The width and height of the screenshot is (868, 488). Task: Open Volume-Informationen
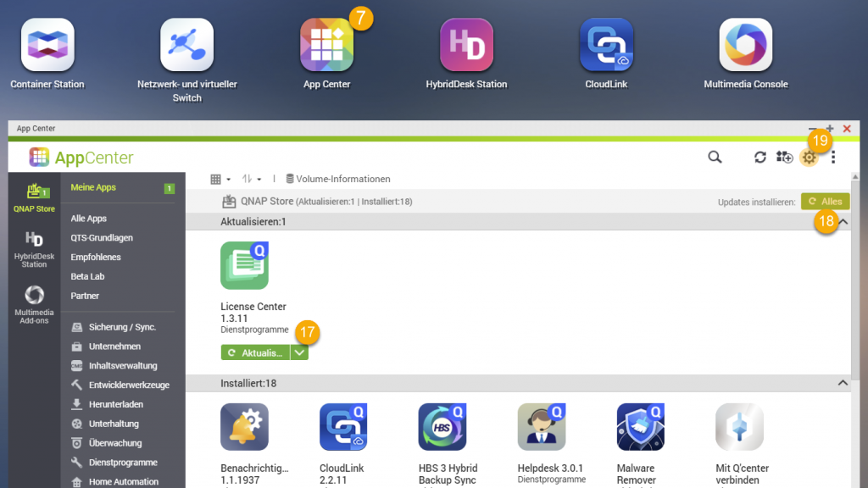tap(337, 180)
